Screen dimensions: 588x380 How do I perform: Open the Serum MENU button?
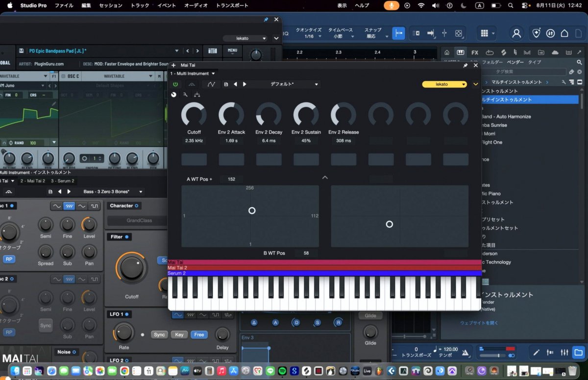pos(232,50)
